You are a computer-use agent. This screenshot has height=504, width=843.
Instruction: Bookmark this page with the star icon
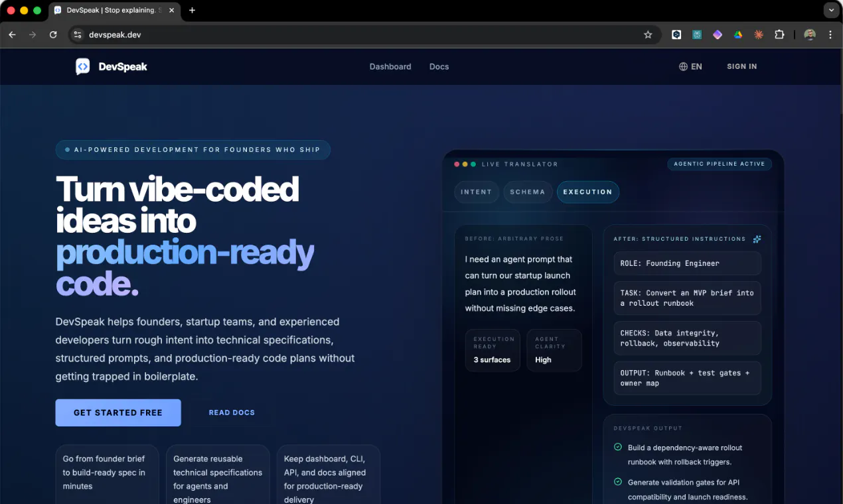coord(648,34)
